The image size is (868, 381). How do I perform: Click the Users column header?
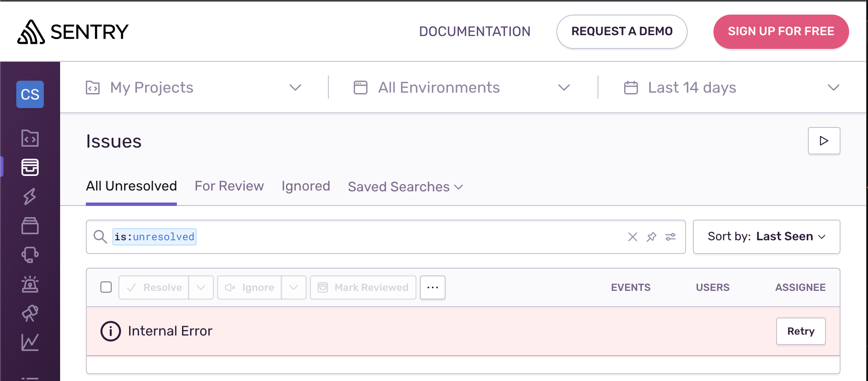click(713, 287)
